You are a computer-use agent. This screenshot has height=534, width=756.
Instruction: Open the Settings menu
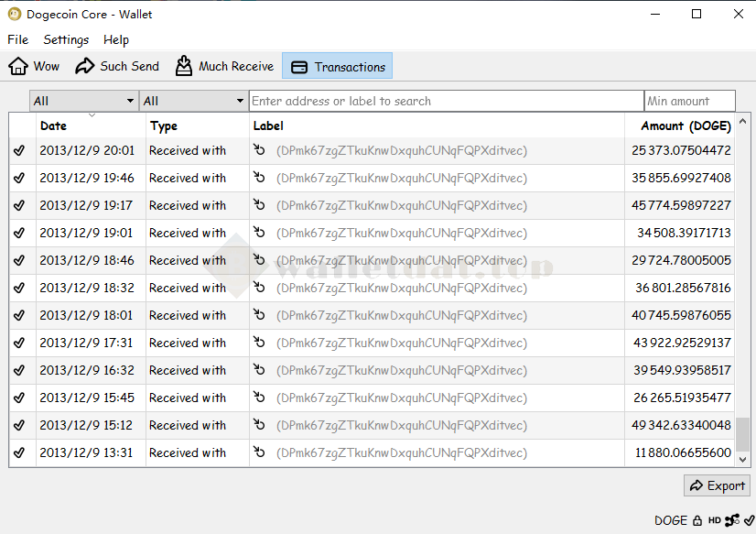click(66, 39)
